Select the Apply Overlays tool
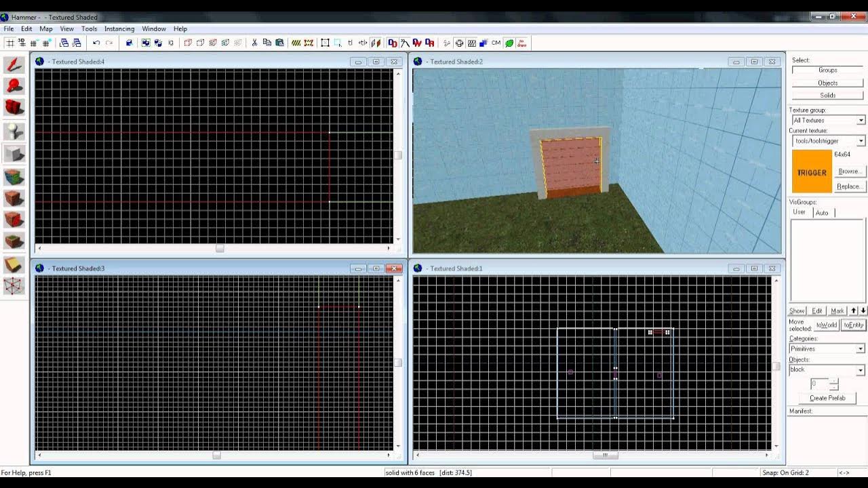Screen dimensions: 868x488 click(14, 241)
